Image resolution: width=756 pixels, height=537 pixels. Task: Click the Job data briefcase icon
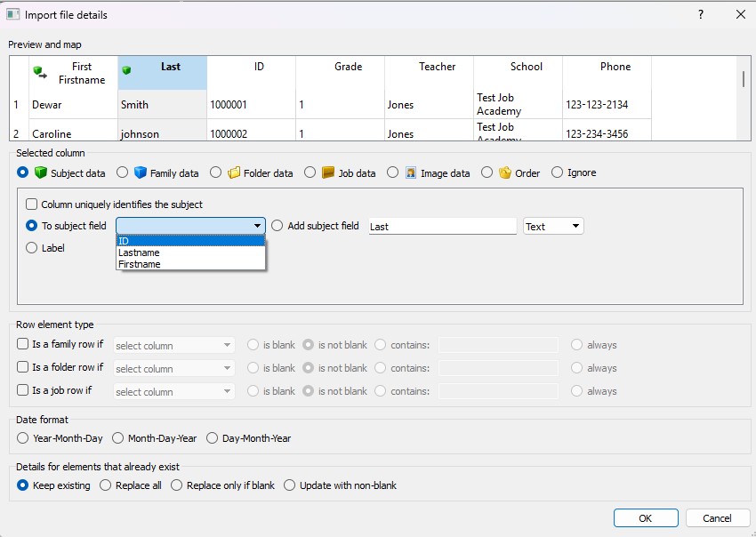coord(328,172)
